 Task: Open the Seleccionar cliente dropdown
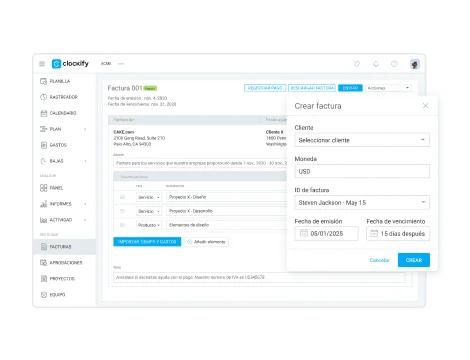pos(362,140)
